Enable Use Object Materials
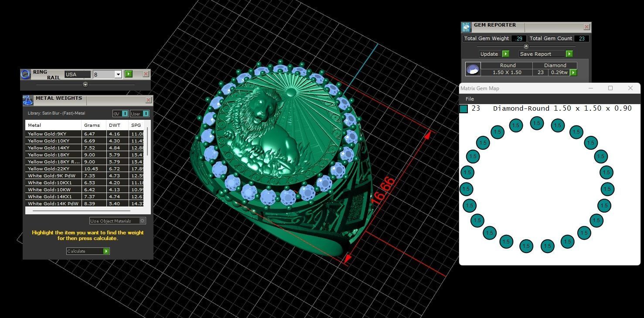 tap(118, 221)
